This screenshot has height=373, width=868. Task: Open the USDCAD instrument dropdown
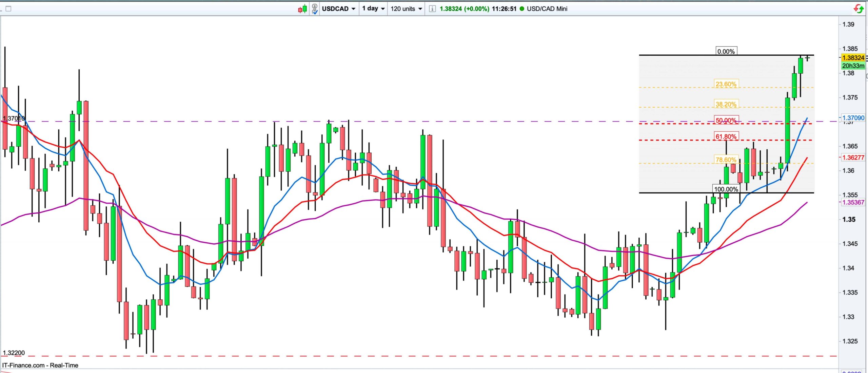(x=338, y=9)
